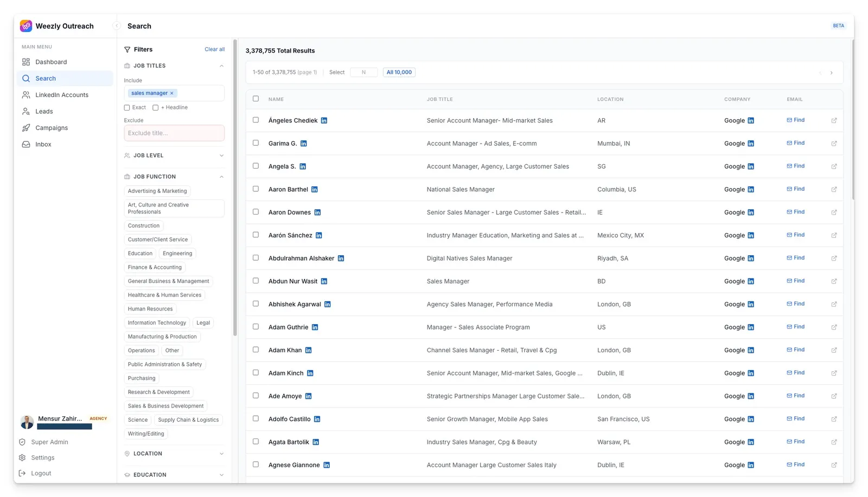Click external link icon in Agata Bartolik row
Image resolution: width=868 pixels, height=497 pixels.
pyautogui.click(x=834, y=442)
